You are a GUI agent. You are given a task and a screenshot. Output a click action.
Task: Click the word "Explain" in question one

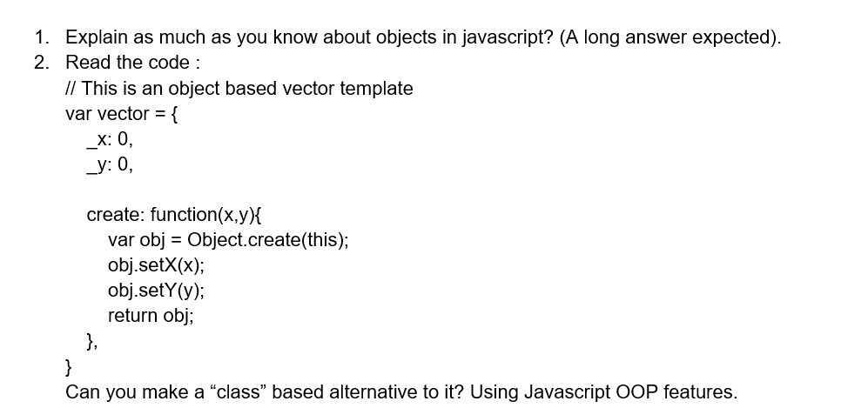click(x=95, y=37)
